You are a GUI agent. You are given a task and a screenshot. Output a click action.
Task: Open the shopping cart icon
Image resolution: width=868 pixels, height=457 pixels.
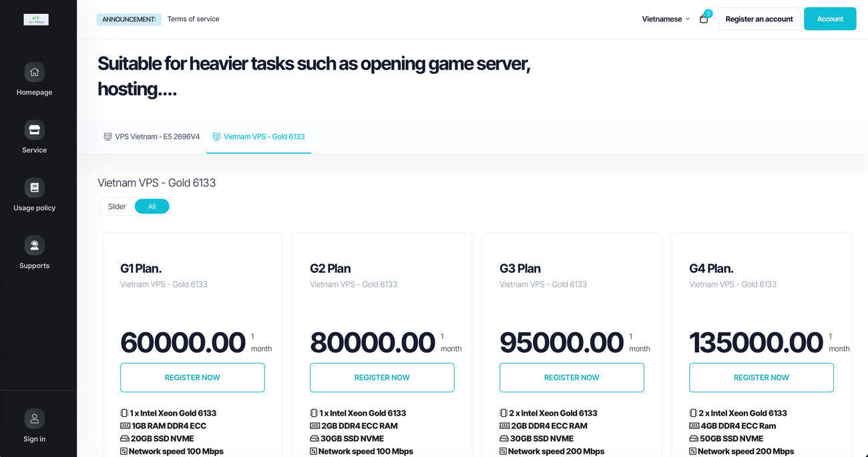point(704,19)
